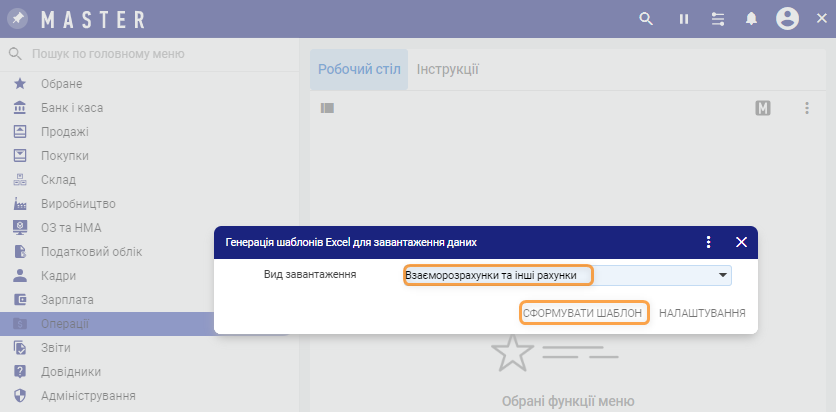Switch to the Інструкції tab
The height and width of the screenshot is (412, 836).
(x=447, y=69)
